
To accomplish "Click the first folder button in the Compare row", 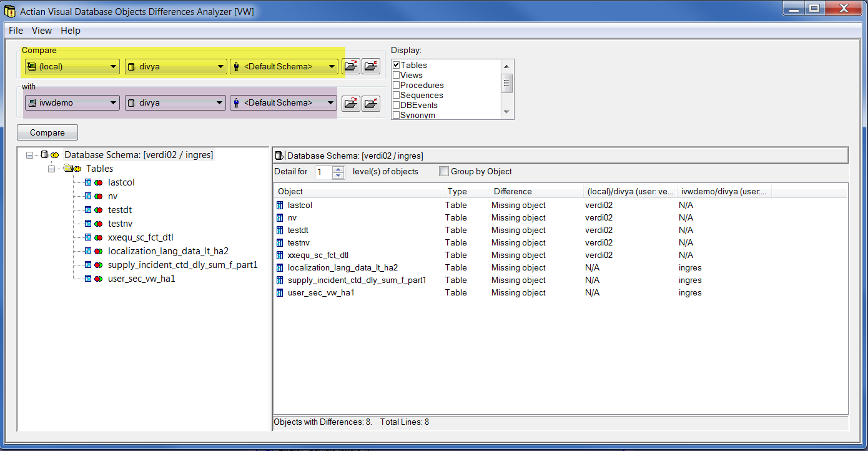I will 352,66.
